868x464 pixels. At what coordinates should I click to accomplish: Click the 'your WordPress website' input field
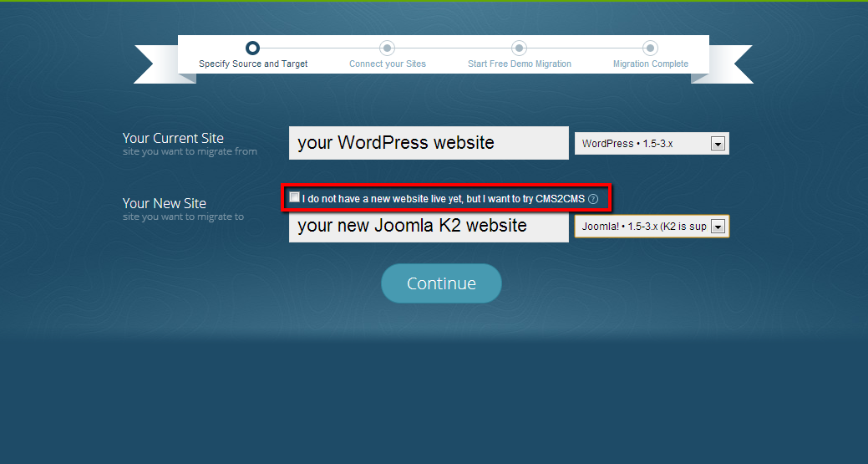429,143
